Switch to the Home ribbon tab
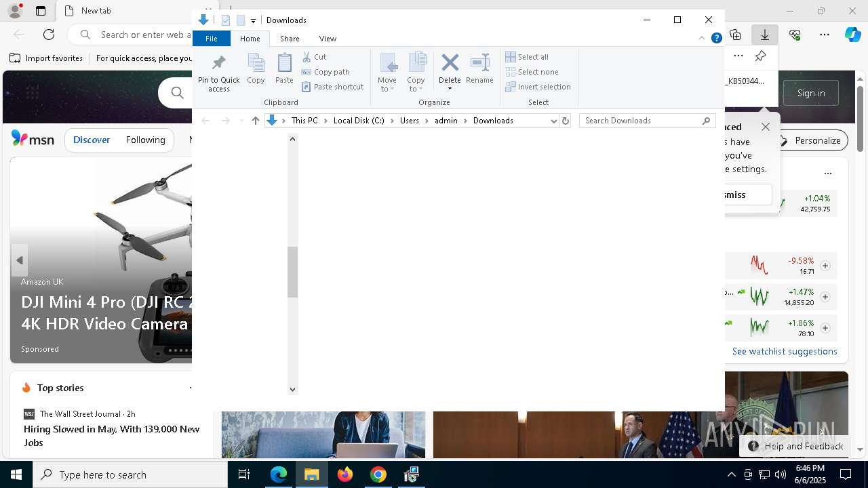Image resolution: width=868 pixels, height=488 pixels. tap(250, 39)
